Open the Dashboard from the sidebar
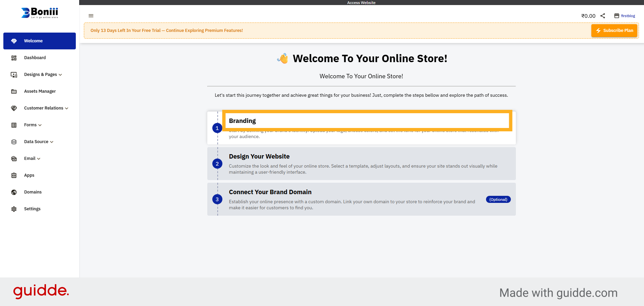The image size is (644, 306). coord(35,57)
